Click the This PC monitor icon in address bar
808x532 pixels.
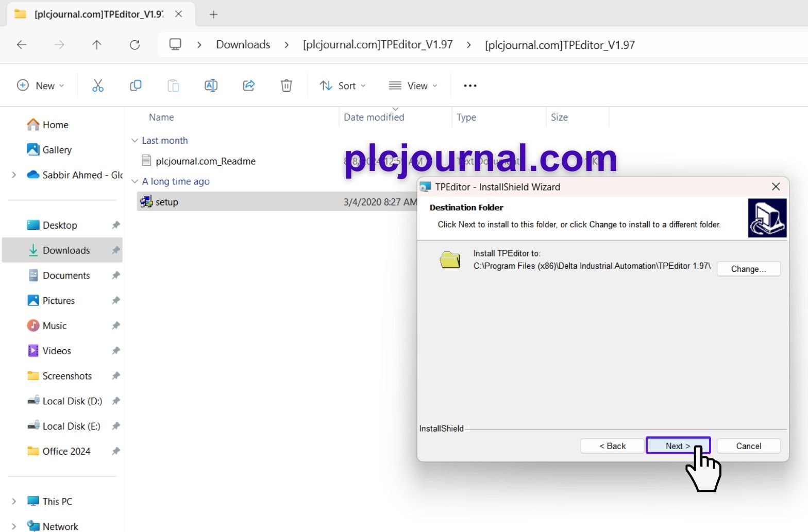(175, 45)
